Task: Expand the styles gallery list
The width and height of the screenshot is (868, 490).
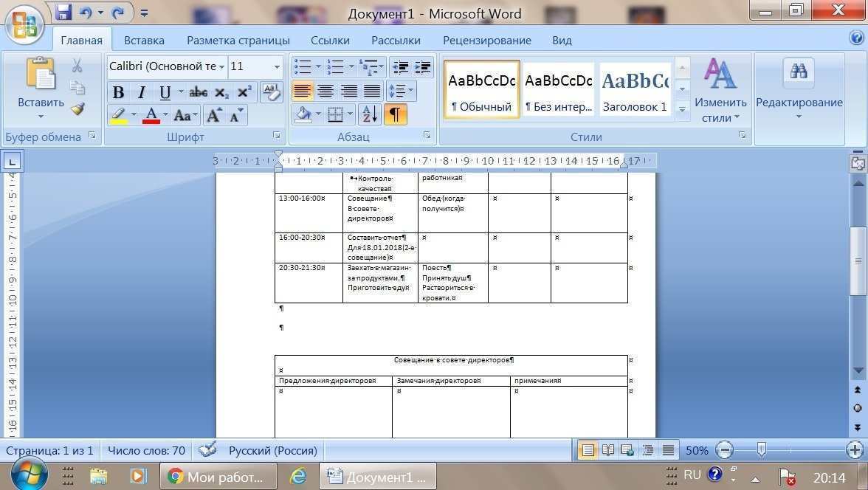Action: pos(683,108)
